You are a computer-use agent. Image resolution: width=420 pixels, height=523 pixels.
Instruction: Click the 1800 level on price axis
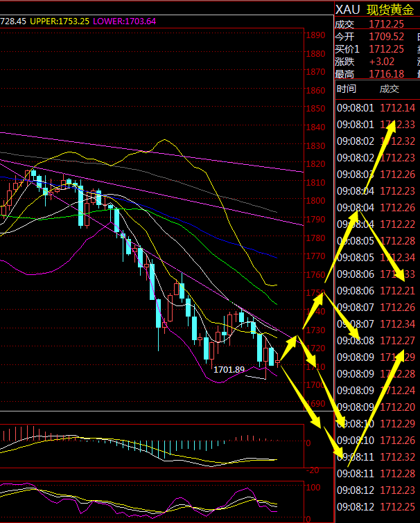(x=317, y=201)
